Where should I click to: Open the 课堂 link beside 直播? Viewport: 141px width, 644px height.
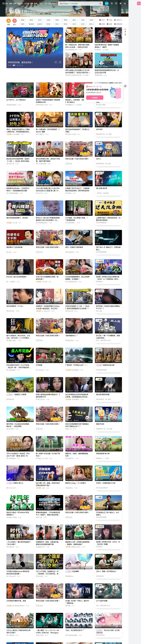pyautogui.click(x=109, y=24)
